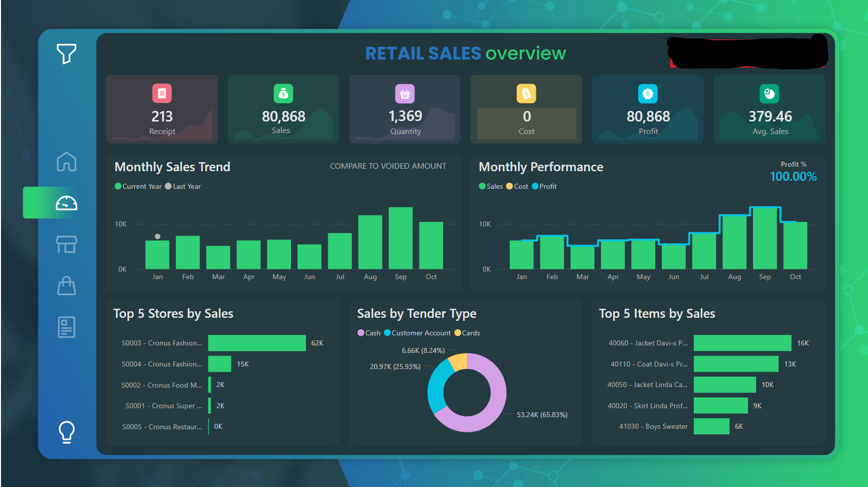Select the S0003 Cronus Fashion store bar
Image resolution: width=868 pixels, height=487 pixels.
(257, 343)
